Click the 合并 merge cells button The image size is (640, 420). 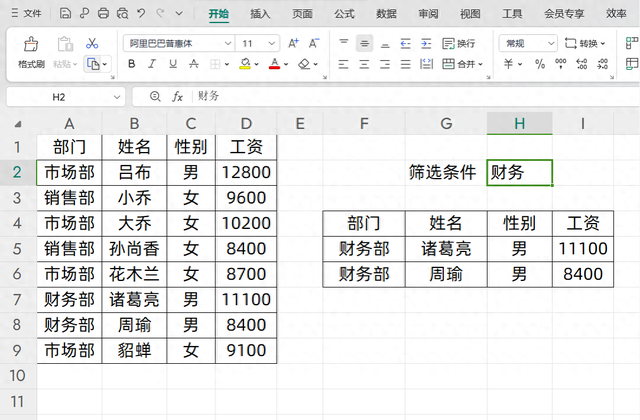(x=460, y=64)
